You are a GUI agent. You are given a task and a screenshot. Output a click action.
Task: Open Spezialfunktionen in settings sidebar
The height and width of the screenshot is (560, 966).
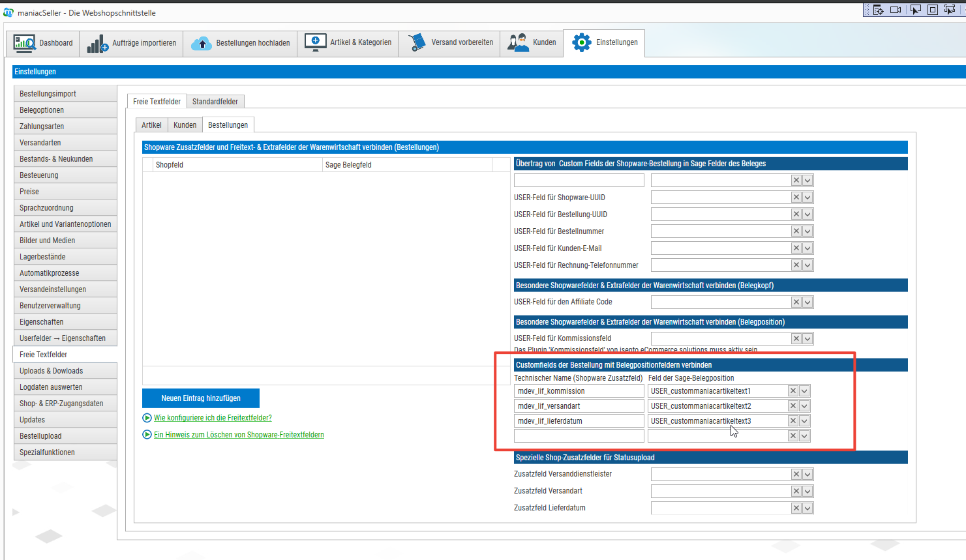(x=65, y=452)
